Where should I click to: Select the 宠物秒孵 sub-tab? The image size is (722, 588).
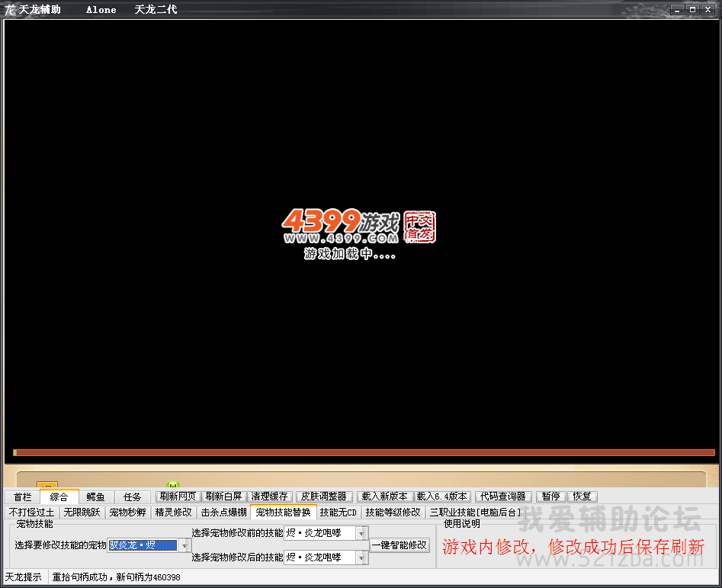point(127,512)
